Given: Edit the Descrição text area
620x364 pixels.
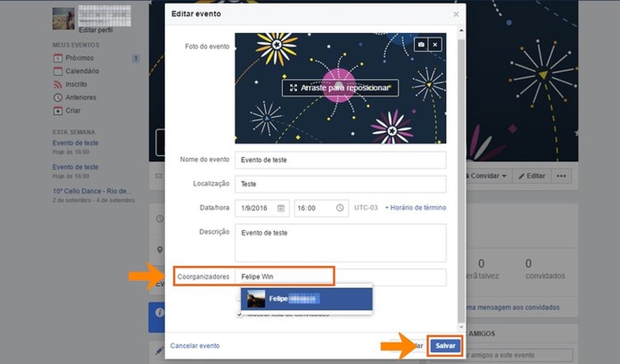Looking at the screenshot, I should (x=340, y=242).
